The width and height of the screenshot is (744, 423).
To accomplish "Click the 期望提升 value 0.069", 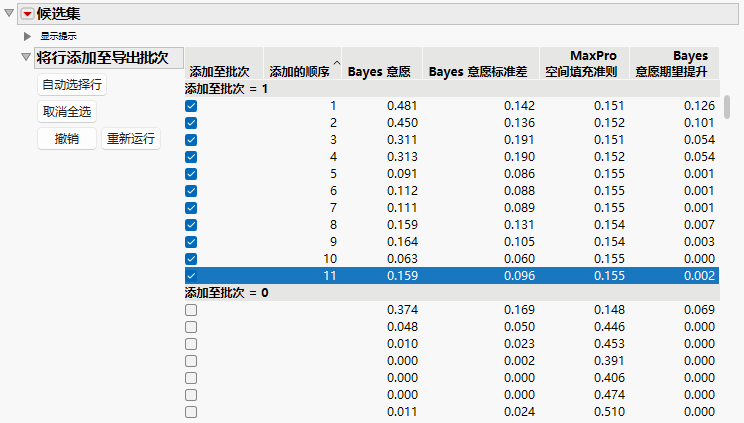I will point(699,310).
